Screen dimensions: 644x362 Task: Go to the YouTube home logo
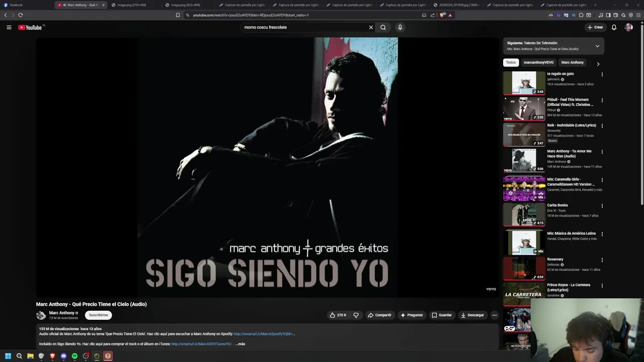tap(30, 27)
